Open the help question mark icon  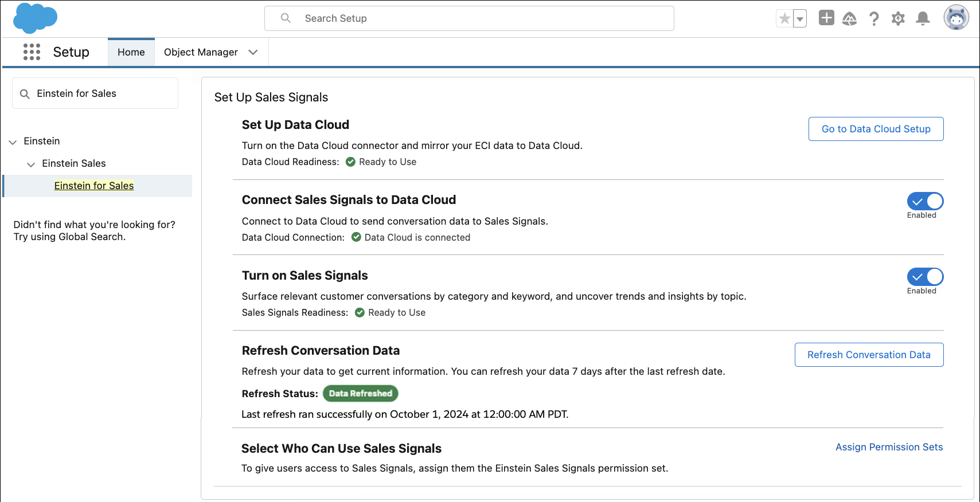pyautogui.click(x=874, y=19)
